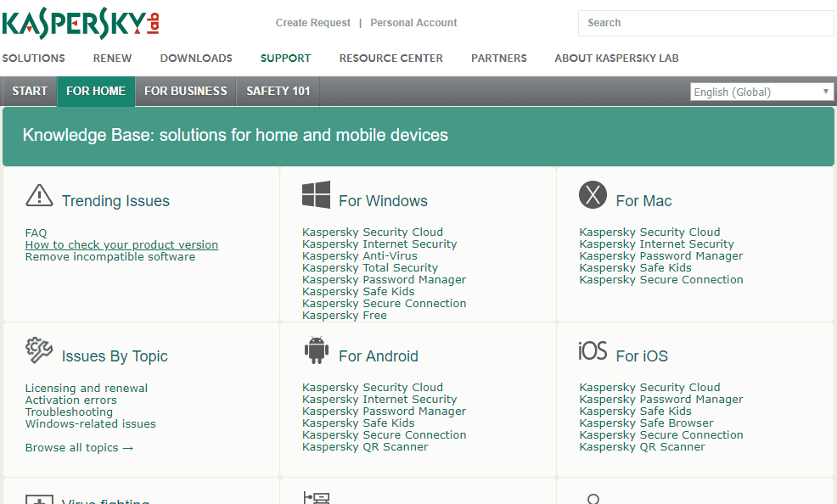837x504 pixels.
Task: Open the How to check your product version link
Action: (x=121, y=244)
